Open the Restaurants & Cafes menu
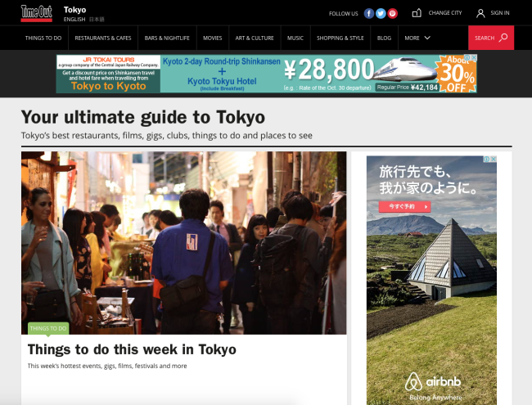This screenshot has height=405, width=532. coord(102,38)
